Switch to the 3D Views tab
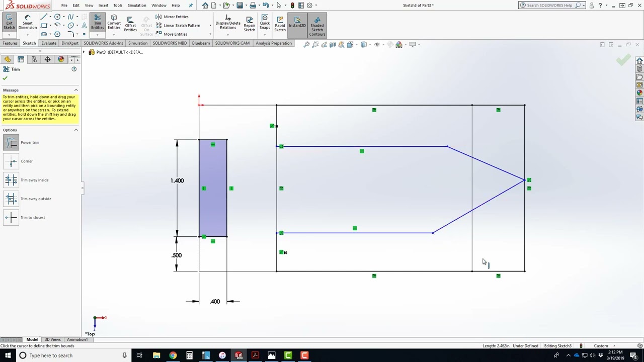The image size is (644, 362). pyautogui.click(x=53, y=339)
